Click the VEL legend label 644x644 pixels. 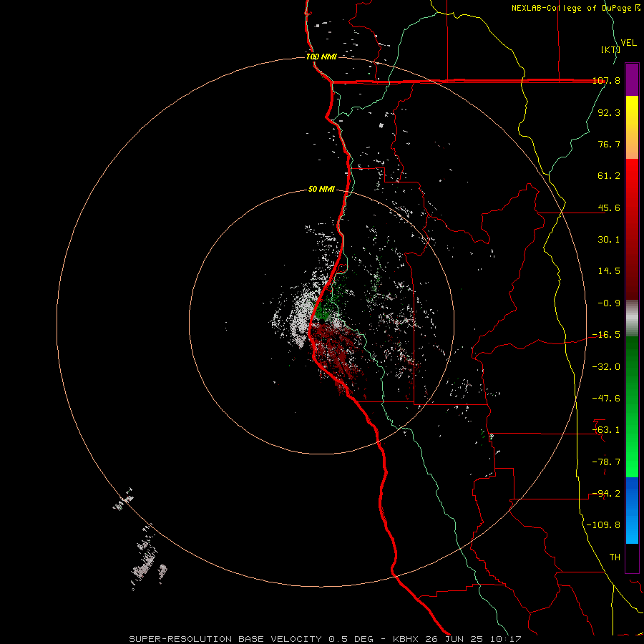628,43
